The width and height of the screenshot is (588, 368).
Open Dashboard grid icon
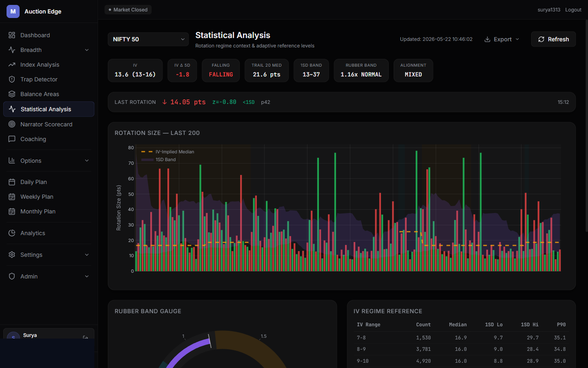tap(12, 35)
